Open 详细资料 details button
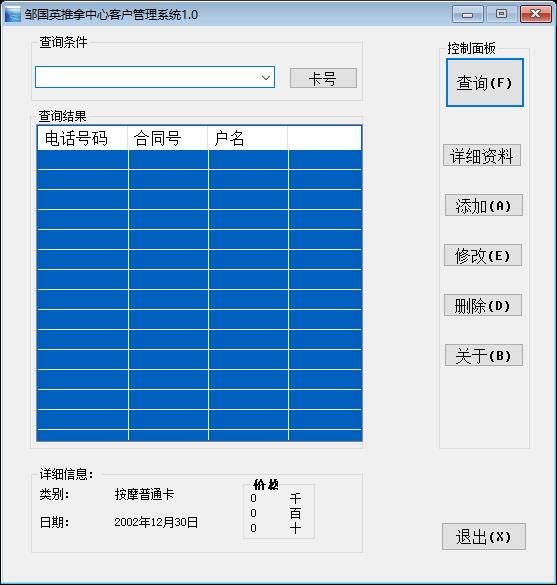 click(482, 155)
